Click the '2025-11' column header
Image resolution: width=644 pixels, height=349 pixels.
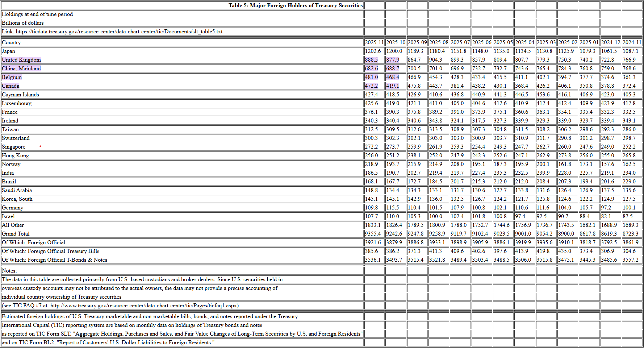point(374,42)
